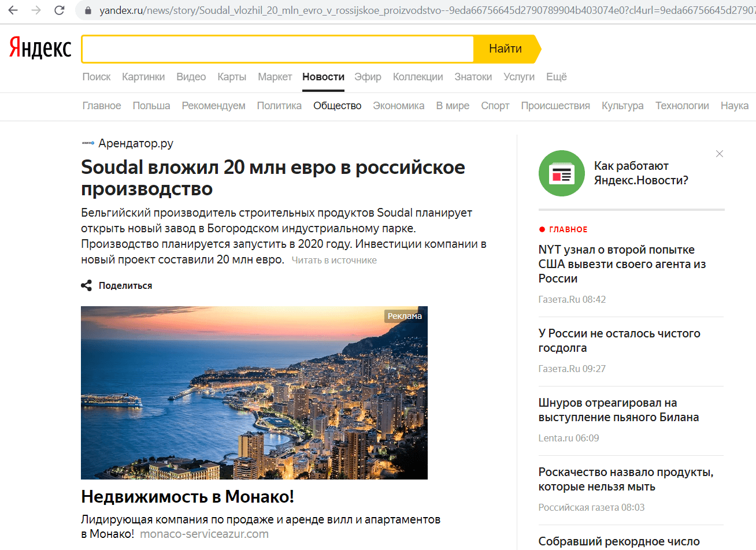Open the Эфир service tab

coord(368,77)
